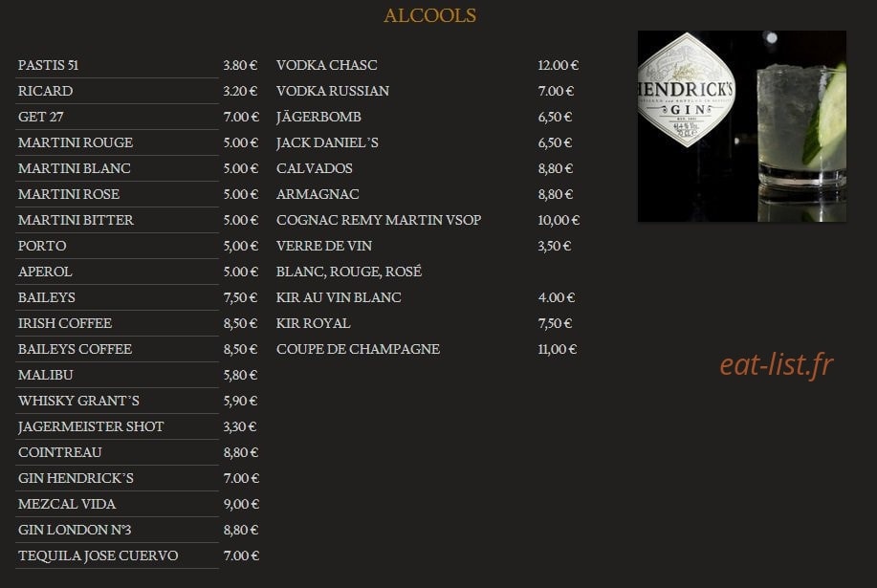This screenshot has height=588, width=877.
Task: Click the PASTIS 51 menu item
Action: (x=48, y=65)
